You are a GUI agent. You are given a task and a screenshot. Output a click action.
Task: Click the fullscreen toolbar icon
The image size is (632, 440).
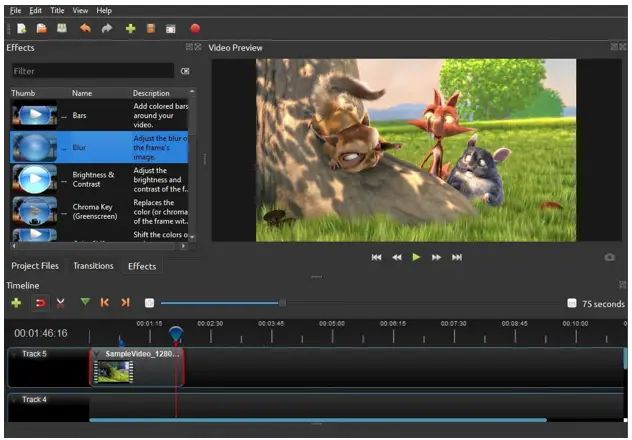tap(170, 29)
